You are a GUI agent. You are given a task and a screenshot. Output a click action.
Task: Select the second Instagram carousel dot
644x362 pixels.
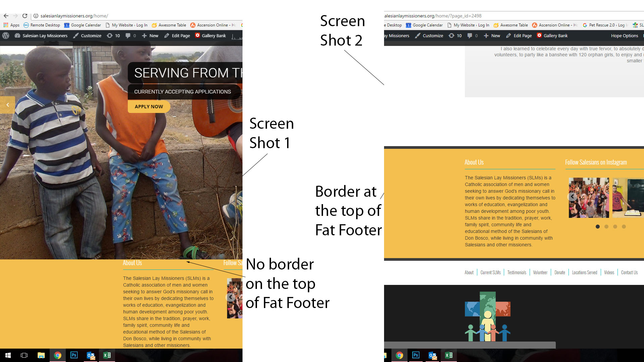[x=606, y=227]
